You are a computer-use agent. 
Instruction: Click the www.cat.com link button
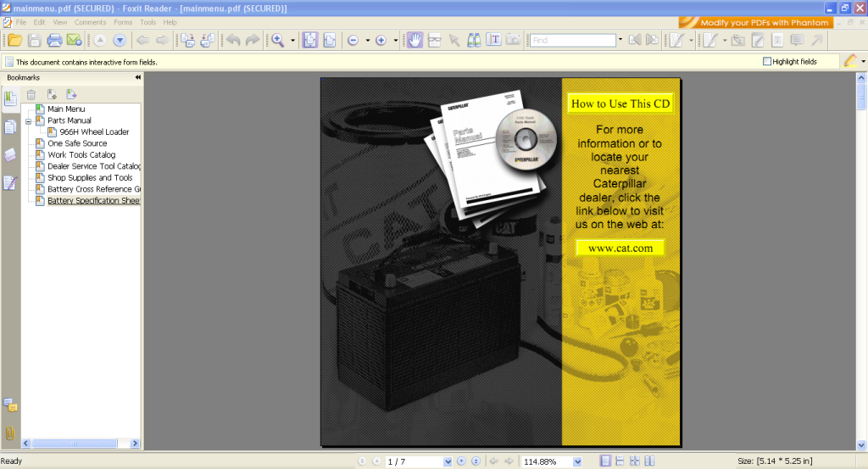pos(620,248)
